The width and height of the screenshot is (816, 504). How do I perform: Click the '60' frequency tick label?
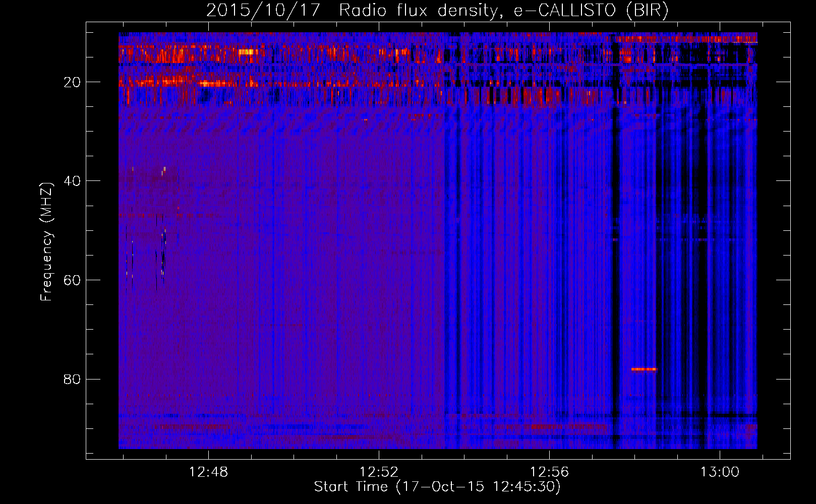pos(73,280)
